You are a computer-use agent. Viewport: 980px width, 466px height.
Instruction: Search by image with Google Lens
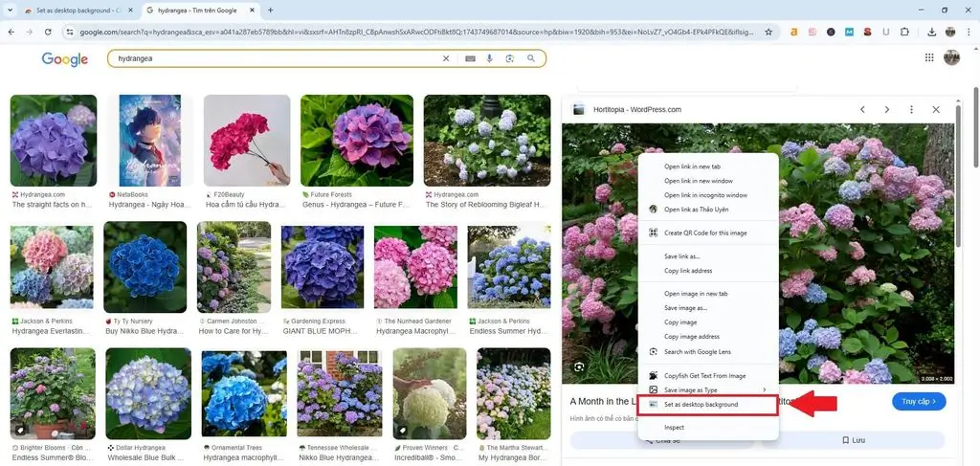pos(510,58)
